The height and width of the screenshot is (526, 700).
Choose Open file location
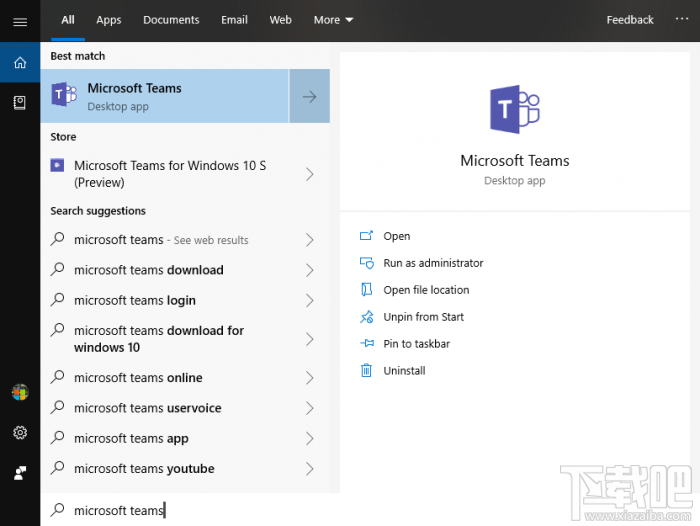click(x=426, y=290)
